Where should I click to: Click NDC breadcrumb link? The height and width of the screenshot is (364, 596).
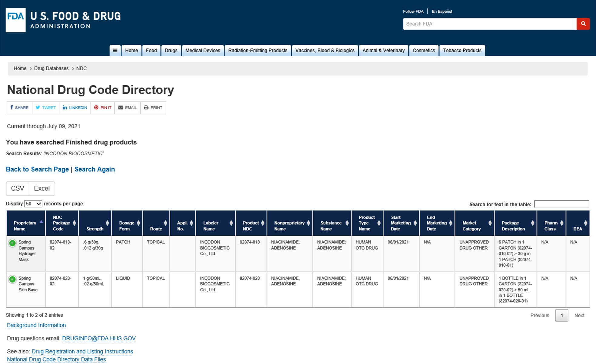click(82, 68)
